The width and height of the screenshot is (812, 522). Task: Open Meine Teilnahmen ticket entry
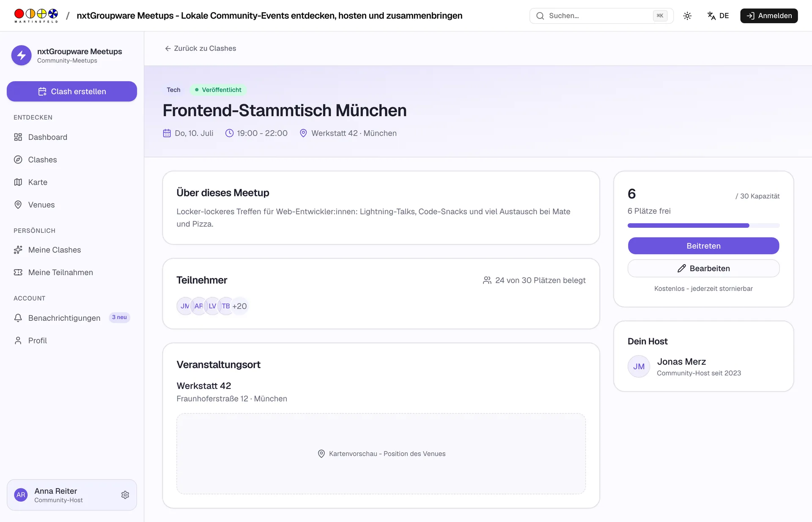(72, 272)
